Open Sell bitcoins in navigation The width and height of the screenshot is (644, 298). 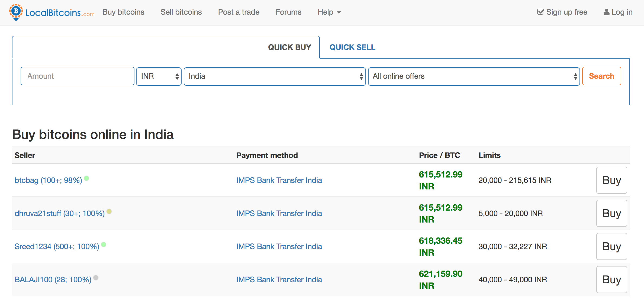(x=181, y=12)
